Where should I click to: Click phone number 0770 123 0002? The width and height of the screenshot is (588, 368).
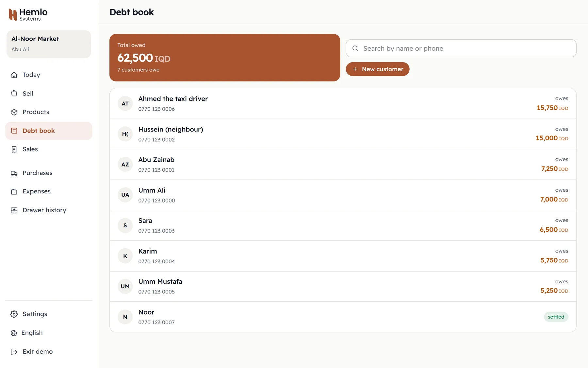(156, 140)
